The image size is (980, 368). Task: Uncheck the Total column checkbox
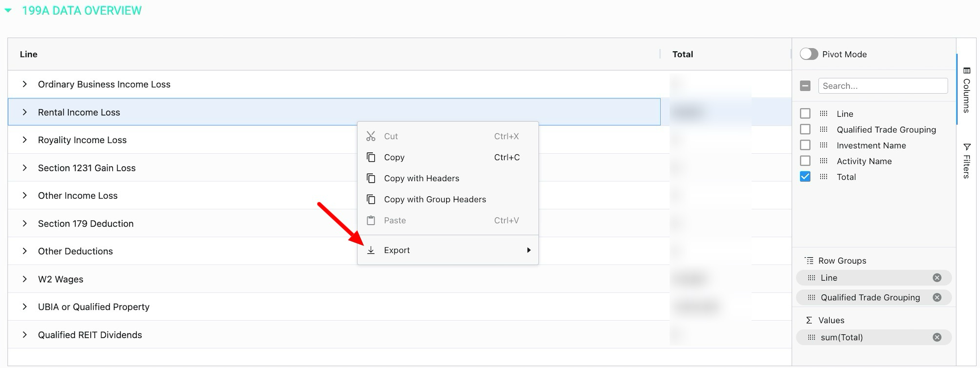point(805,177)
